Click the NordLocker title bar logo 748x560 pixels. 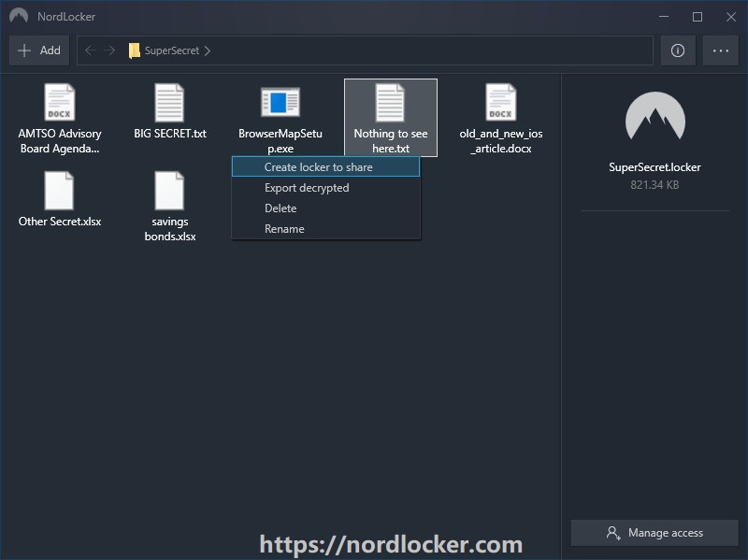coord(19,16)
